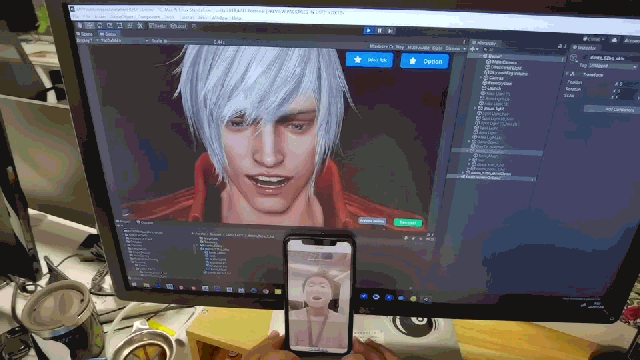
Task: Toggle the Center pivot mode button
Action: (157, 26)
